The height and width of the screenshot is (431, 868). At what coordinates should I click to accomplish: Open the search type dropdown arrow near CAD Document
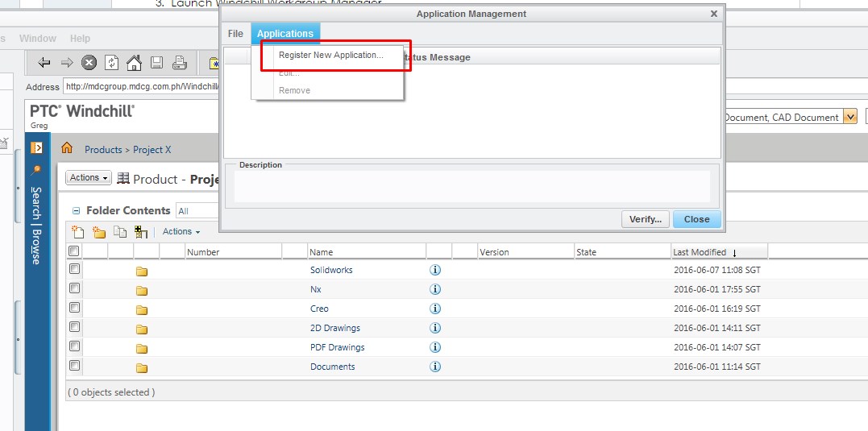[x=850, y=117]
